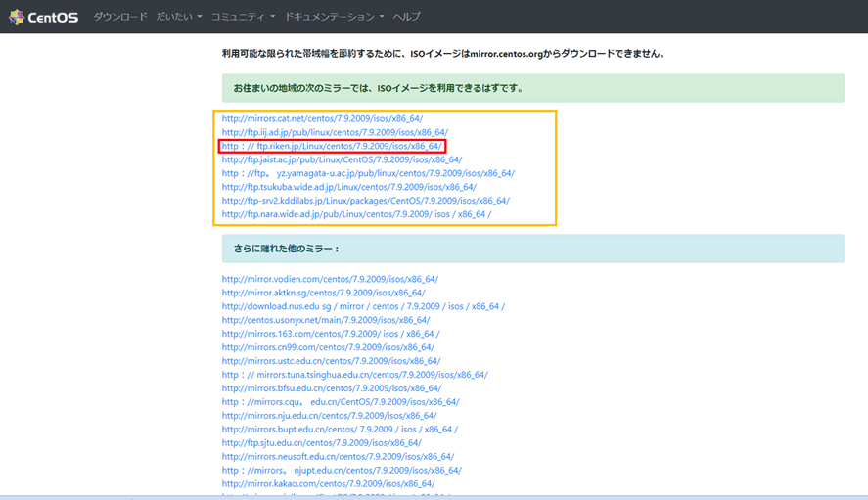Image resolution: width=868 pixels, height=500 pixels.
Task: Open the mirrors.cn99.com mirror link
Action: [328, 347]
